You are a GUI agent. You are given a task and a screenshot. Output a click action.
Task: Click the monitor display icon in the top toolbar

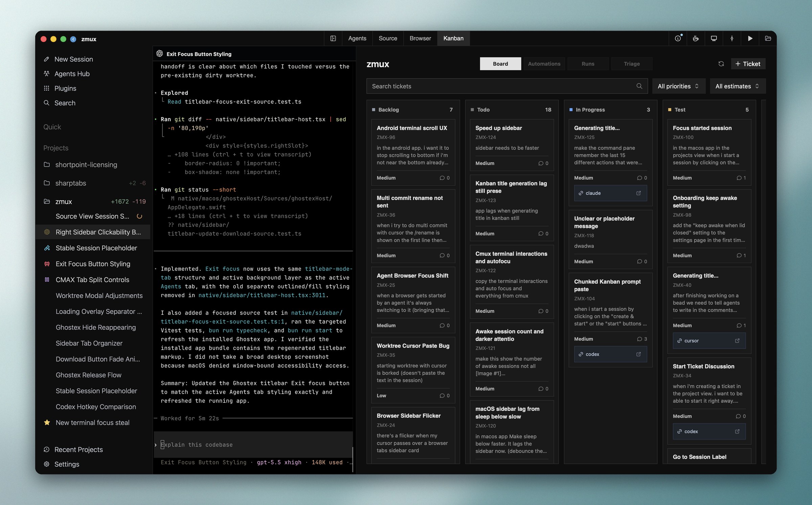click(714, 39)
